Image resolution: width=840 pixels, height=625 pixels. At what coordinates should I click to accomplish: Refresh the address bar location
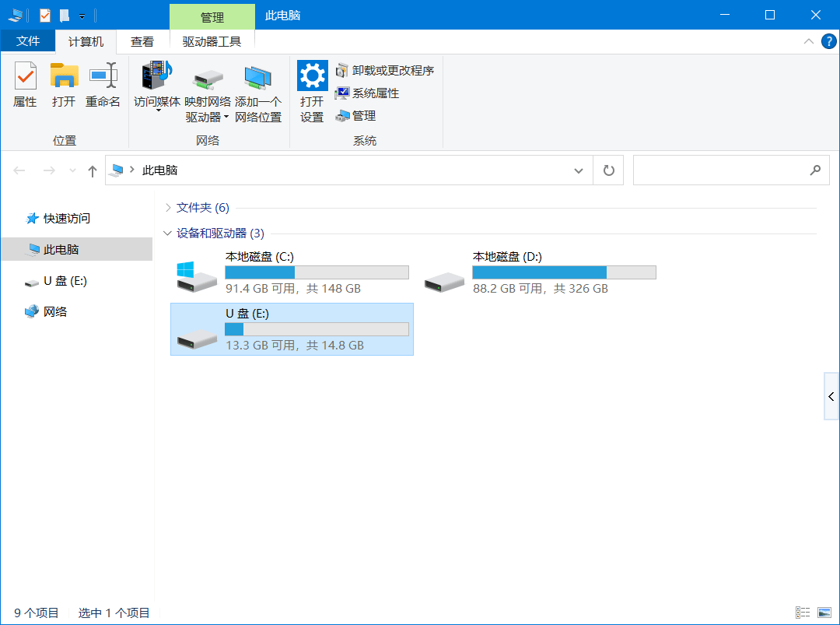pos(608,170)
